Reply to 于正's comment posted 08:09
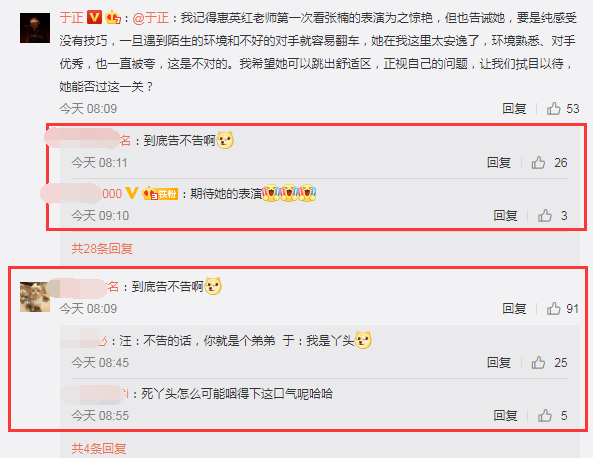This screenshot has height=458, width=593. click(x=514, y=109)
